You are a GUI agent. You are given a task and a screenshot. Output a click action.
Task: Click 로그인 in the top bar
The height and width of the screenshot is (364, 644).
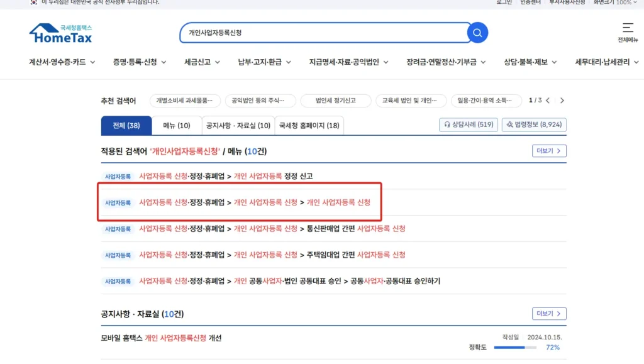pyautogui.click(x=504, y=2)
